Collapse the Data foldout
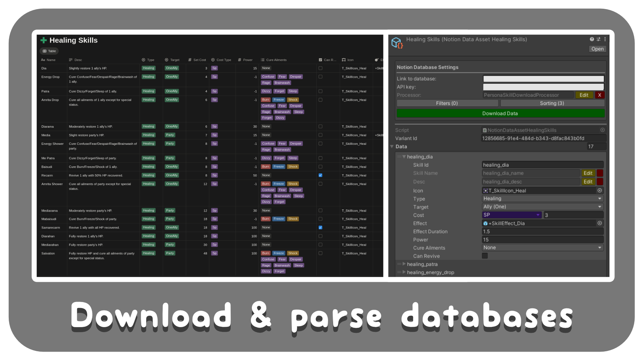Viewport: 644px width, 362px height. 392,146
